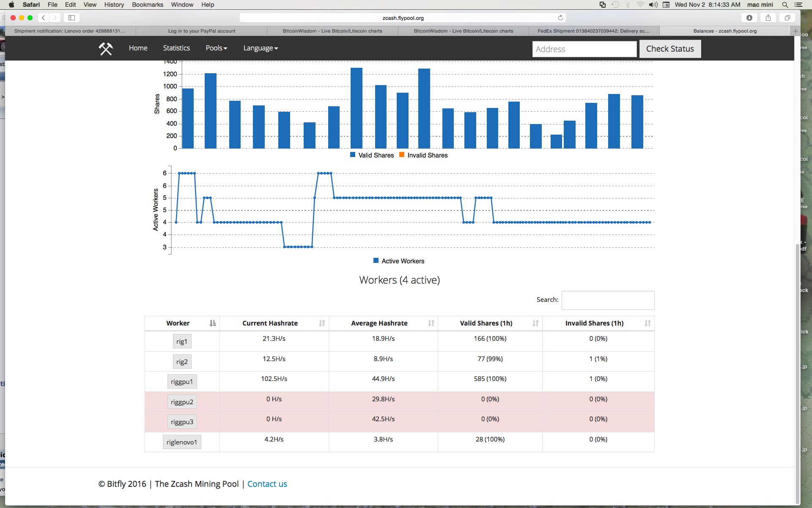Switch to FedEx Shipment tab
Viewport: 812px width, 508px height.
tap(594, 31)
